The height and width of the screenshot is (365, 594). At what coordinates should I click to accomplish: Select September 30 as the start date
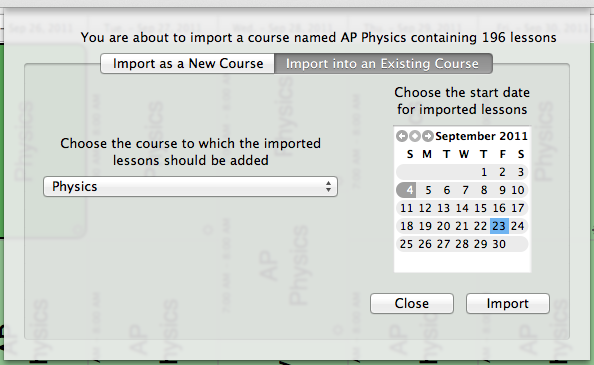click(499, 244)
